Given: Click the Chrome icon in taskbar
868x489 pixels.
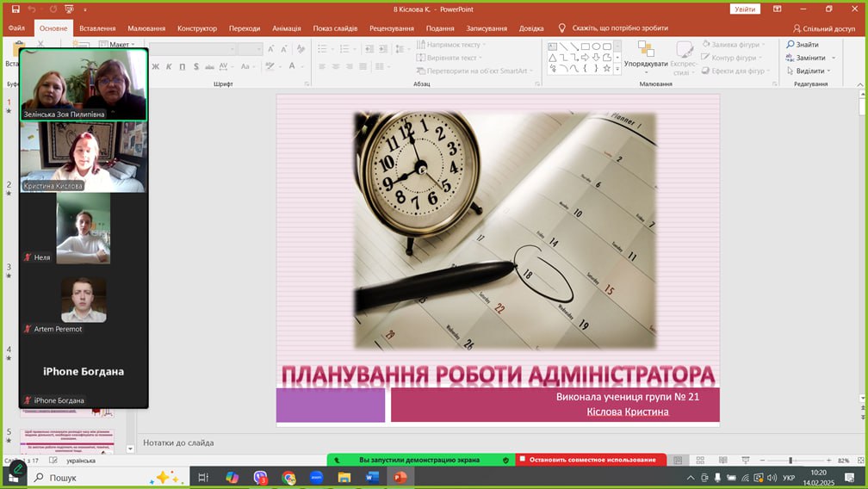Looking at the screenshot, I should click(x=288, y=477).
